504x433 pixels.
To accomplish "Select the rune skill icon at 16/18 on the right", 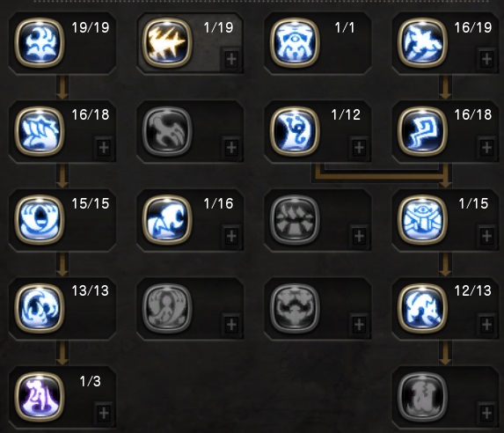I will coord(422,131).
